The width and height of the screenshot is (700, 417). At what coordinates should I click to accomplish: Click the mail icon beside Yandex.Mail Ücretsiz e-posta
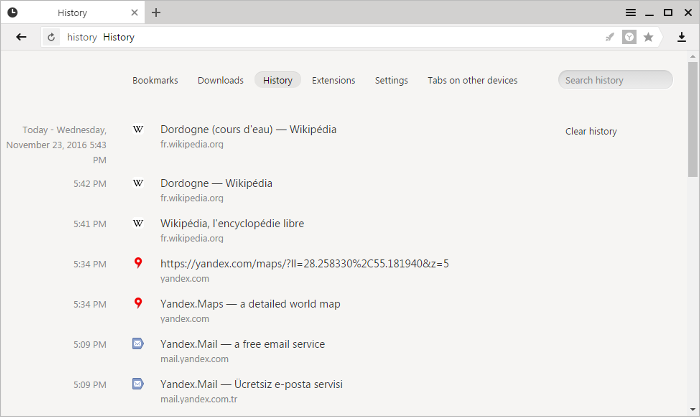tap(138, 384)
